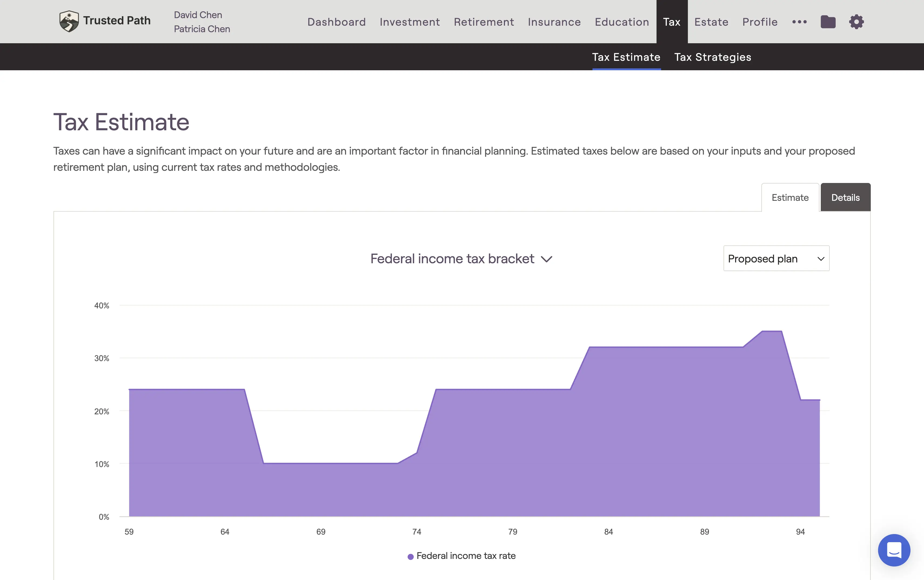Click the age 89 x-axis label
This screenshot has width=924, height=580.
pos(704,532)
